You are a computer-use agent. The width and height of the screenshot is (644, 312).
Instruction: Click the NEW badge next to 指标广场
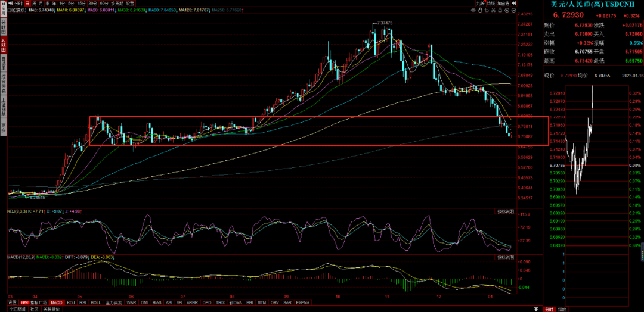25,302
